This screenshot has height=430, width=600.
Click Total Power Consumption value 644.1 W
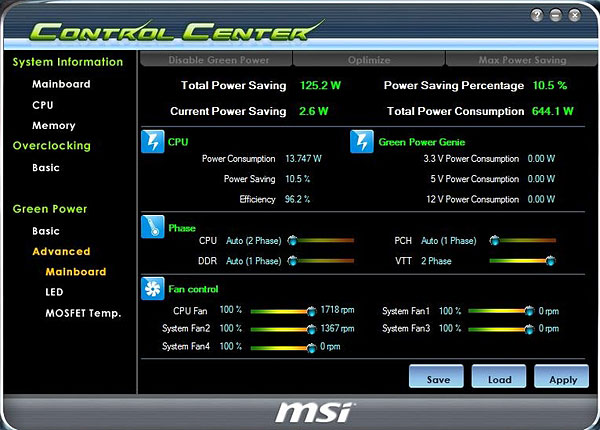coord(553,111)
